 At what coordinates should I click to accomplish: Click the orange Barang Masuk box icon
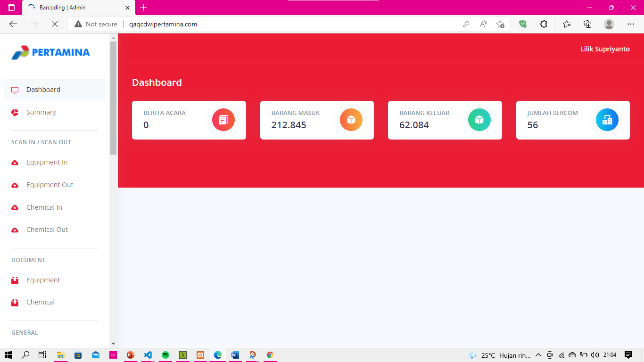tap(351, 120)
